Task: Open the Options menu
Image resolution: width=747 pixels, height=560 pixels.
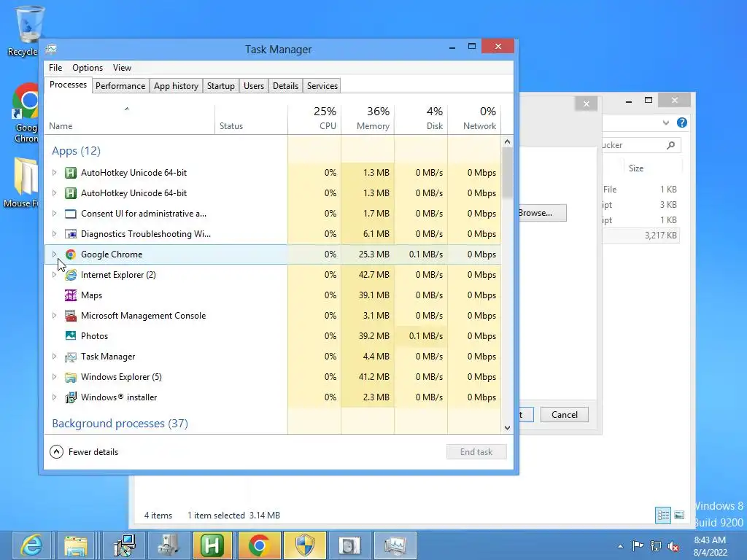Action: point(88,68)
